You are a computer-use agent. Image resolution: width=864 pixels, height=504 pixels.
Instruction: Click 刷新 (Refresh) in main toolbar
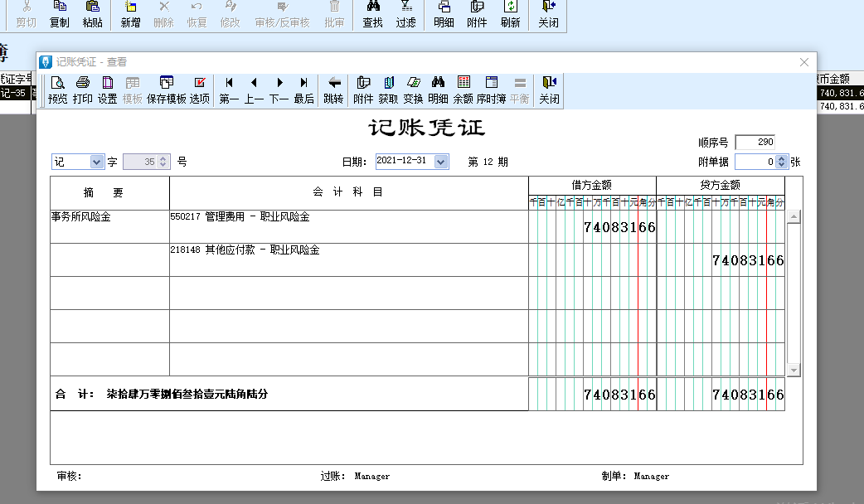(x=511, y=14)
